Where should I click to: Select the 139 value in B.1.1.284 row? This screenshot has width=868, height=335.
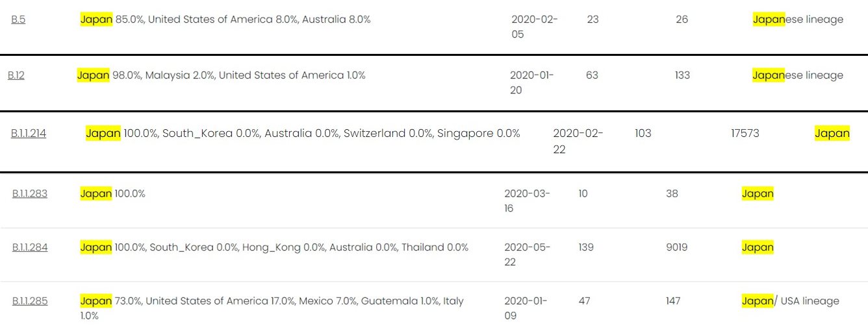(x=585, y=247)
